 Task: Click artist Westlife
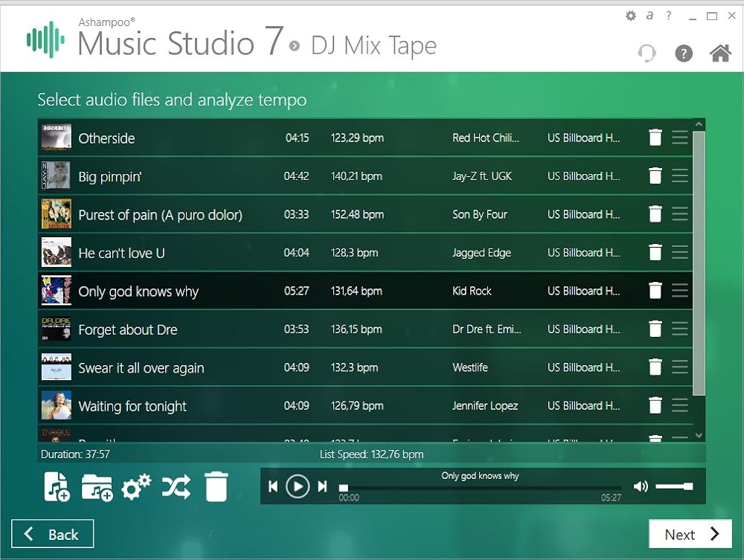pos(469,367)
